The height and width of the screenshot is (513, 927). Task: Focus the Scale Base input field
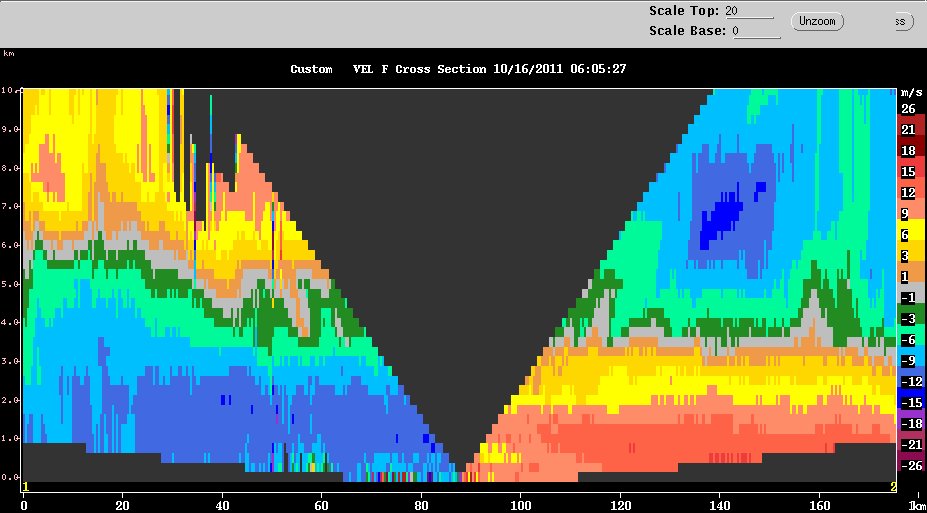(757, 31)
